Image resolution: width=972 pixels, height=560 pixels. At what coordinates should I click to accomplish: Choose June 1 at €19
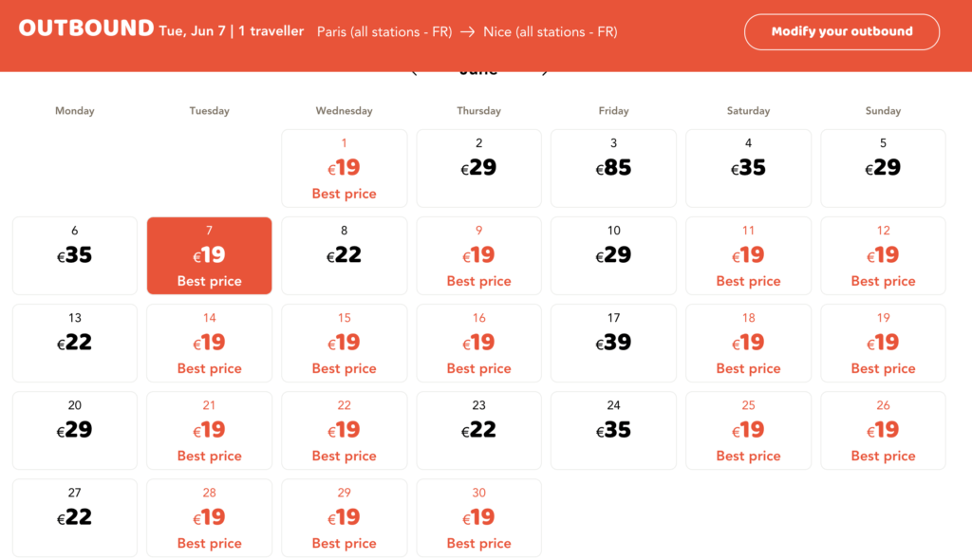(x=344, y=168)
